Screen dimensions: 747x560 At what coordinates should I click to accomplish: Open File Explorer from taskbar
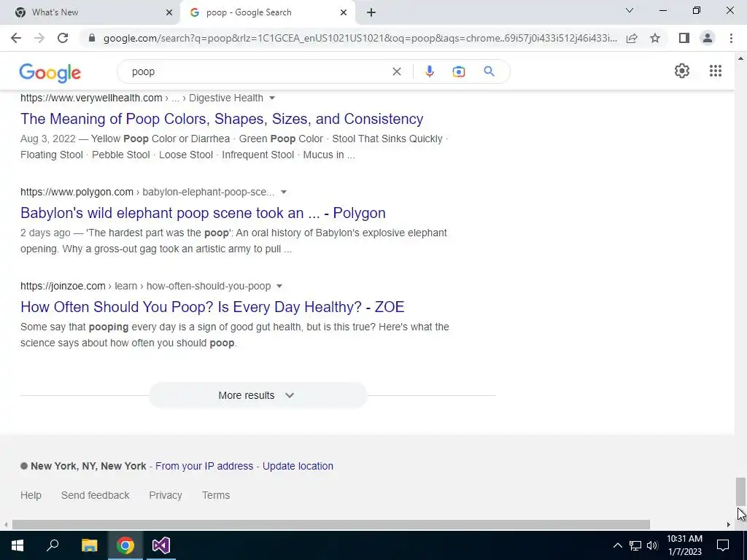pyautogui.click(x=89, y=545)
